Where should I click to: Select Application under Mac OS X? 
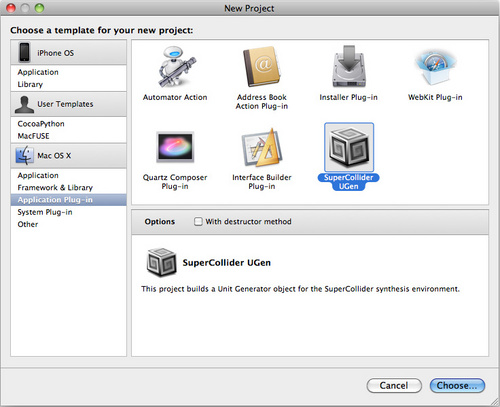click(x=68, y=175)
